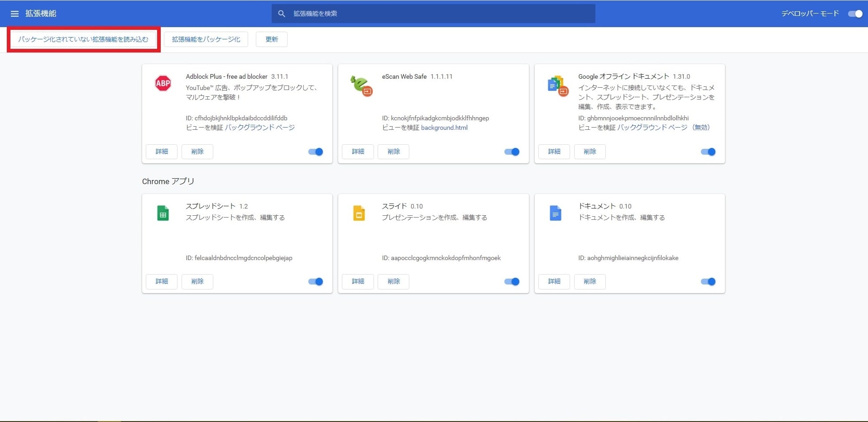Disable the eScan Web Safe extension
The width and height of the screenshot is (868, 422).
coord(512,152)
